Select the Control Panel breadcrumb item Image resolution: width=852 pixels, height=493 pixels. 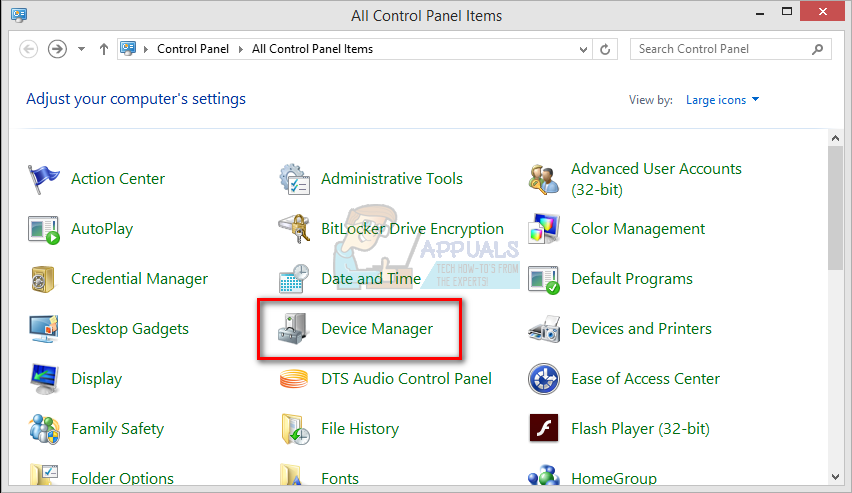(193, 49)
